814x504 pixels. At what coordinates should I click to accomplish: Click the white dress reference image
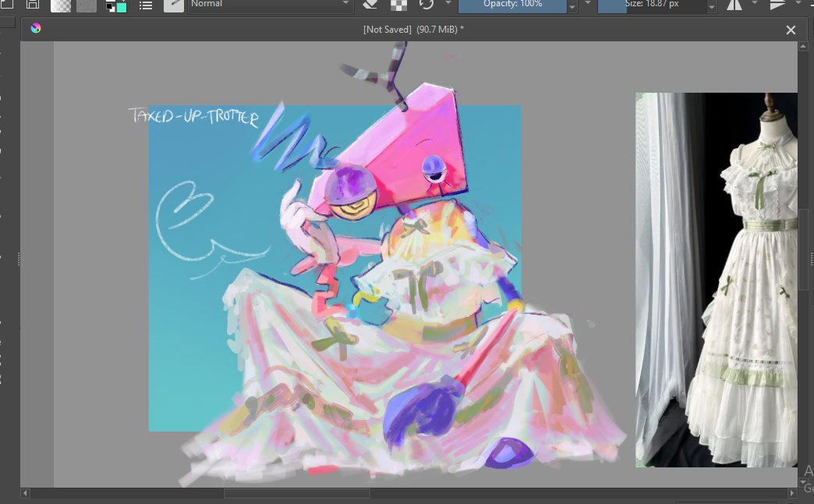click(x=717, y=280)
